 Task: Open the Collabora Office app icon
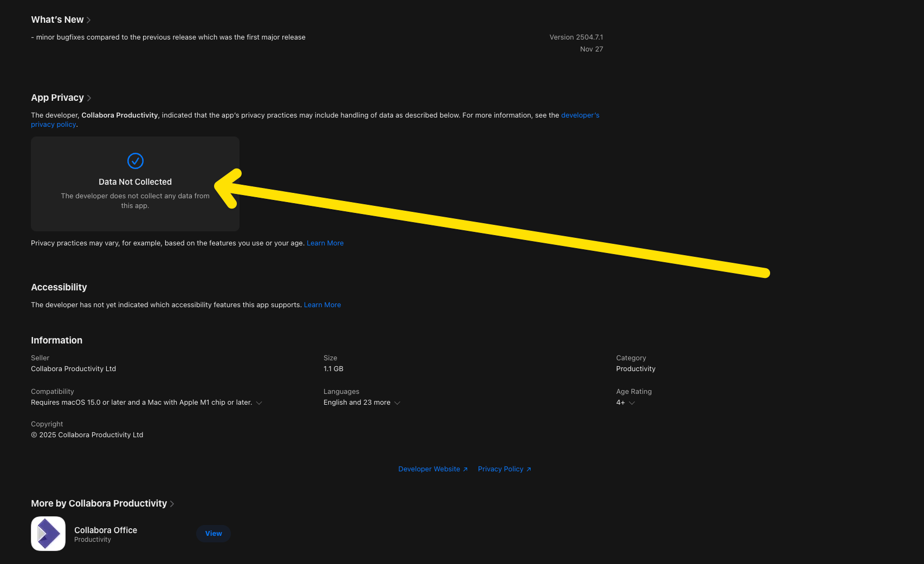click(x=48, y=533)
